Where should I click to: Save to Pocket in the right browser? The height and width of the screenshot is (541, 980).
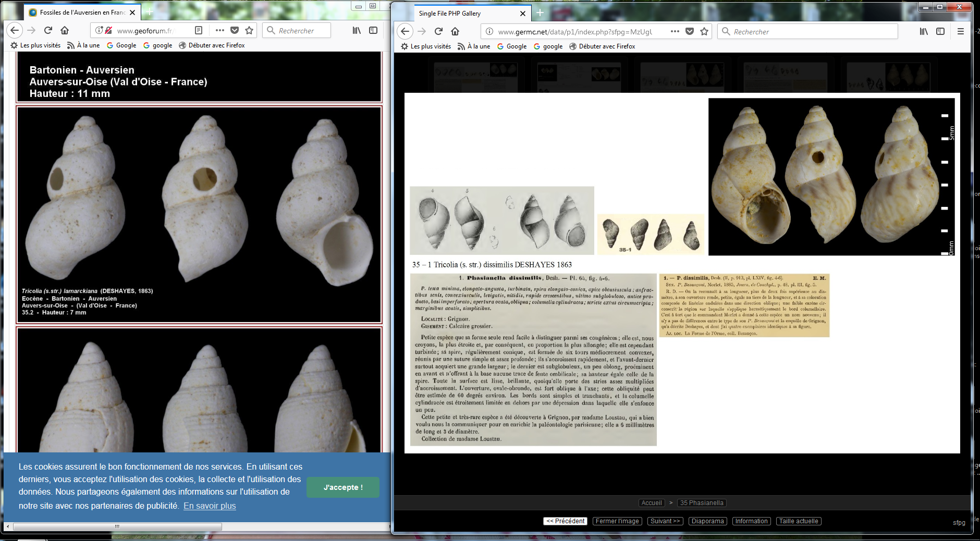690,31
